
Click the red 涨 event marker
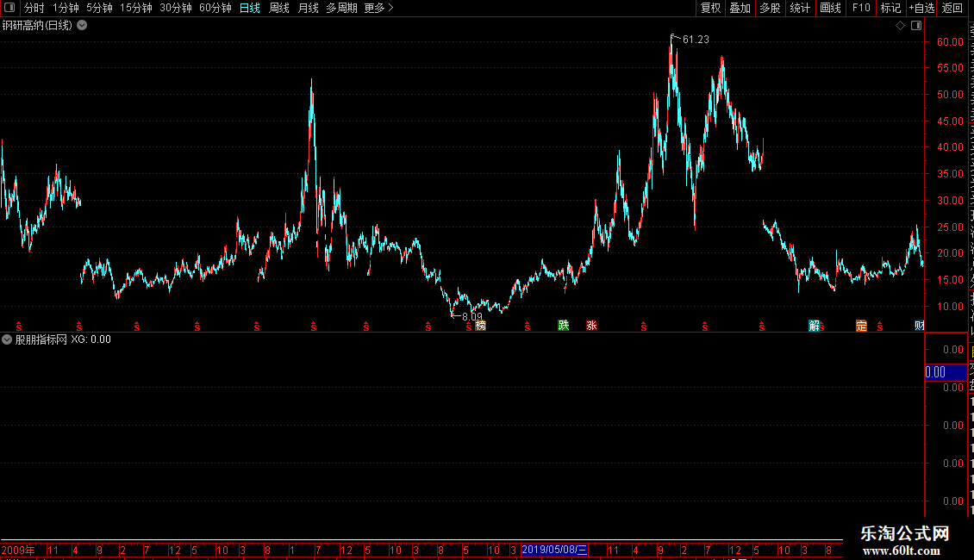click(591, 326)
